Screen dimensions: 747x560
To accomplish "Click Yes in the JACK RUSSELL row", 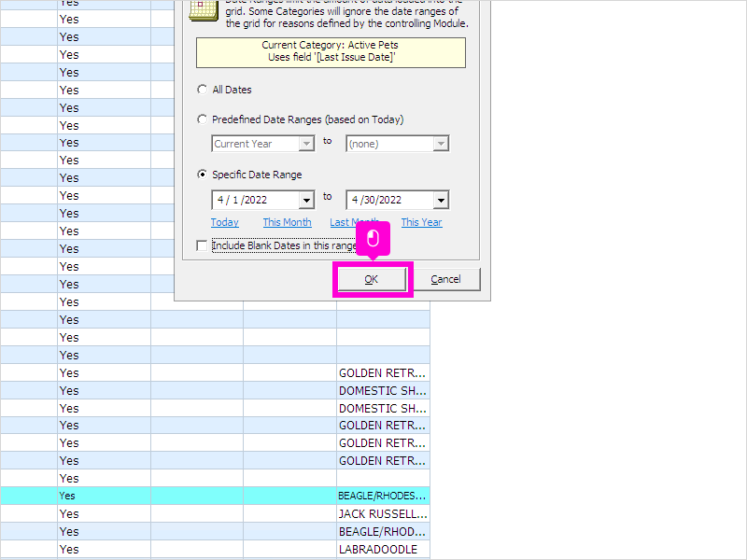I will click(105, 514).
